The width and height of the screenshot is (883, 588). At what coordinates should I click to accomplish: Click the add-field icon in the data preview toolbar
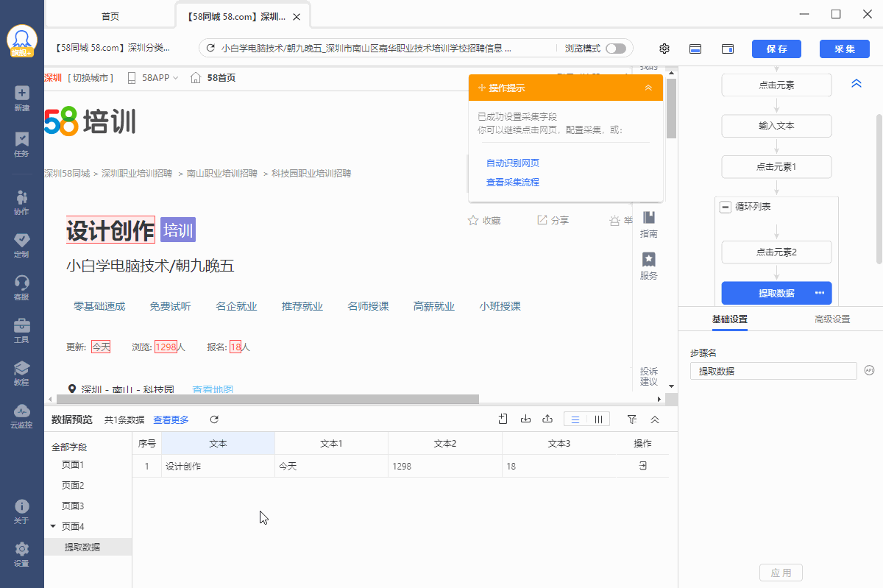pos(503,419)
